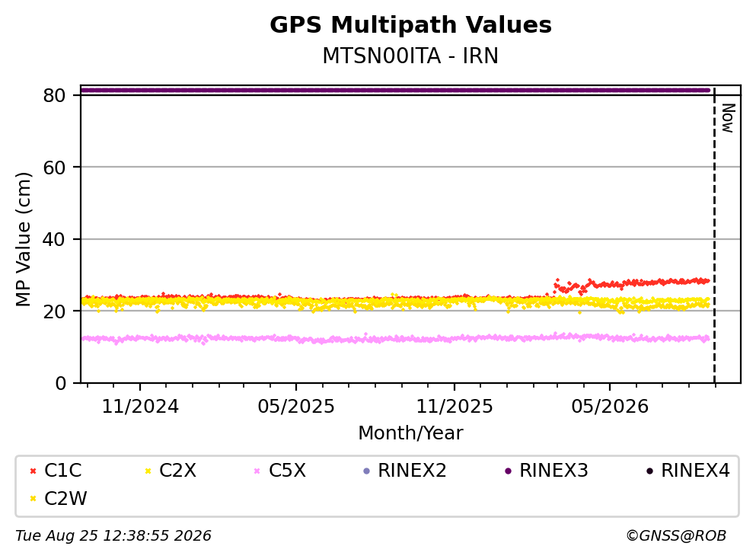Select the C5X legend label
This screenshot has height=559, width=756.
287,471
